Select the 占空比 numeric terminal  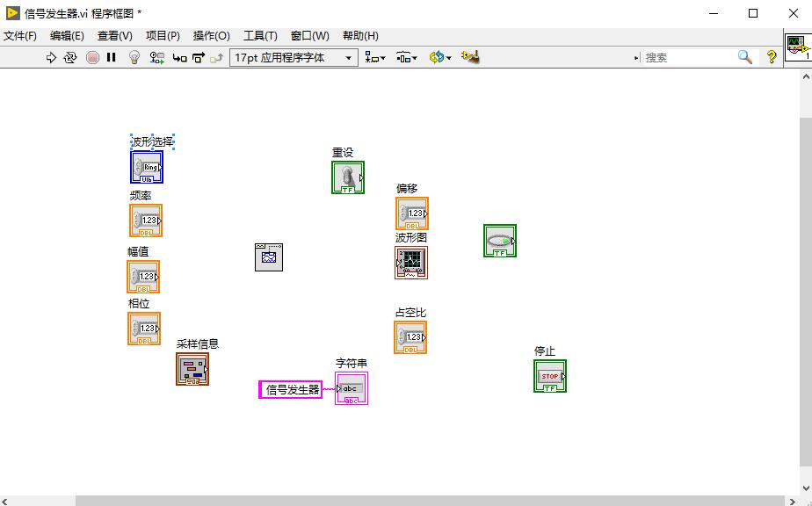pos(410,337)
